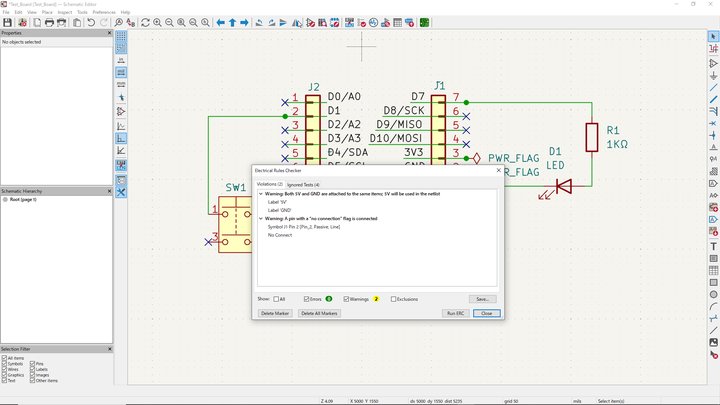
Task: Zoom to fit the whole schematic
Action: (181, 22)
